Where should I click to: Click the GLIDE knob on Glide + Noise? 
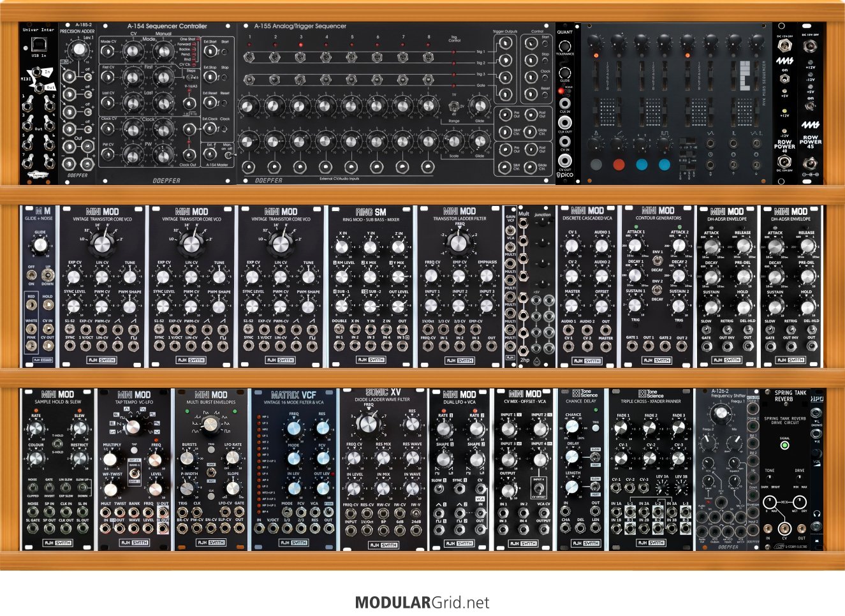[x=40, y=246]
